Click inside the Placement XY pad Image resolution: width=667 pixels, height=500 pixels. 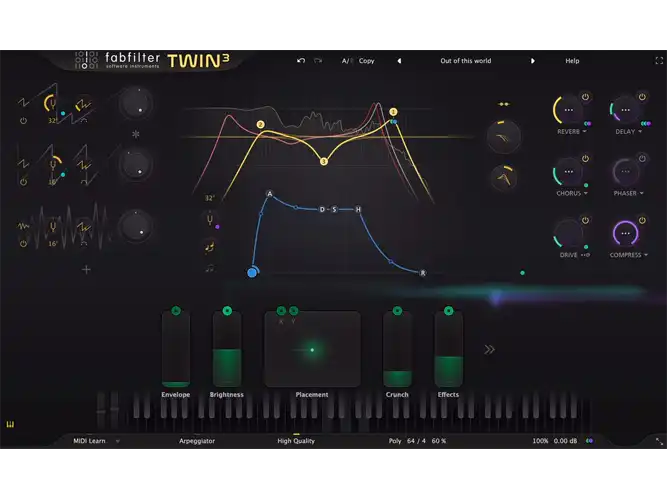[x=312, y=349]
